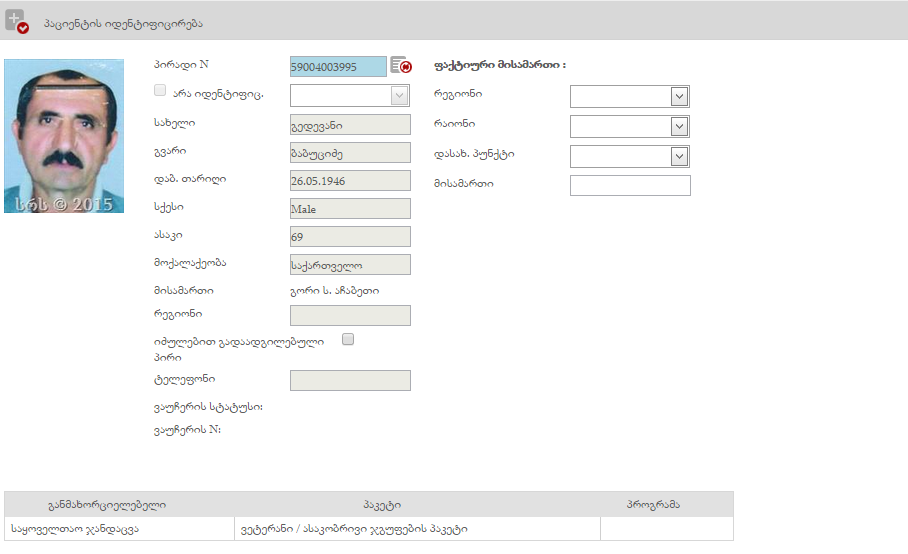Select the 'საყოველთაო ჯანდაცვა' table cell
The height and width of the screenshot is (554, 908).
point(75,529)
